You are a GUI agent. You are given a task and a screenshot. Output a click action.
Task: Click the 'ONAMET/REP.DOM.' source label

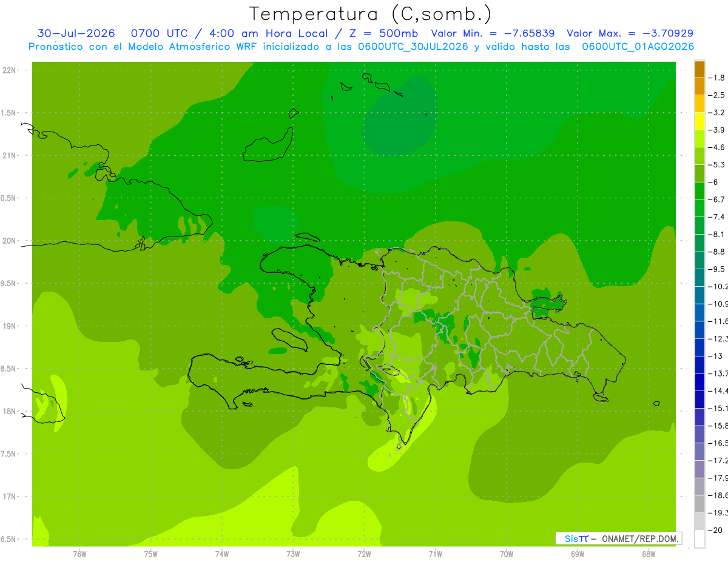coord(639,538)
